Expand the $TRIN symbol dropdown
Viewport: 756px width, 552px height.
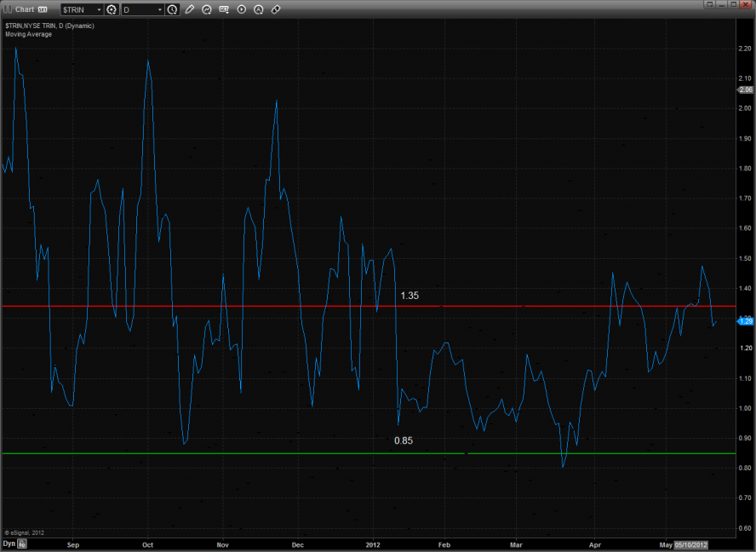pos(98,9)
